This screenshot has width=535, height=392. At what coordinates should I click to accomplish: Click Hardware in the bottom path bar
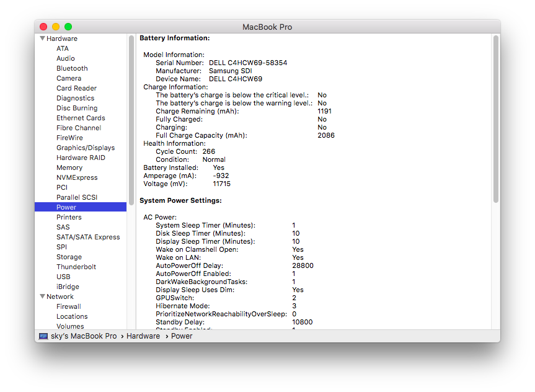[x=143, y=336]
